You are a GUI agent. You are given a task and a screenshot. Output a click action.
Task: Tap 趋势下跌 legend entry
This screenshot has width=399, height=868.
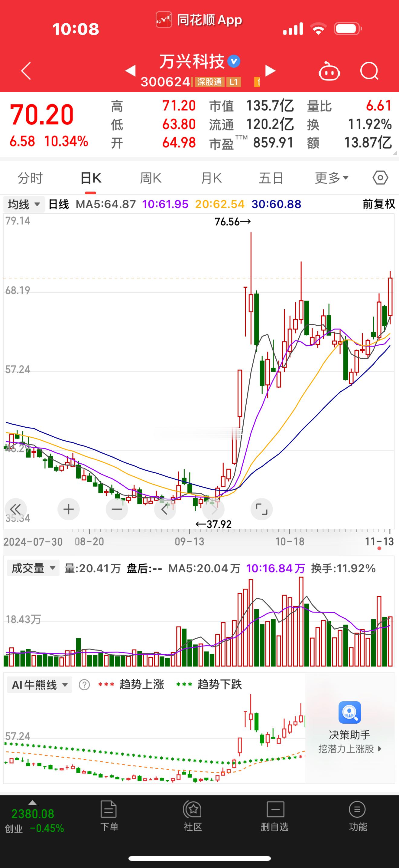click(x=209, y=684)
